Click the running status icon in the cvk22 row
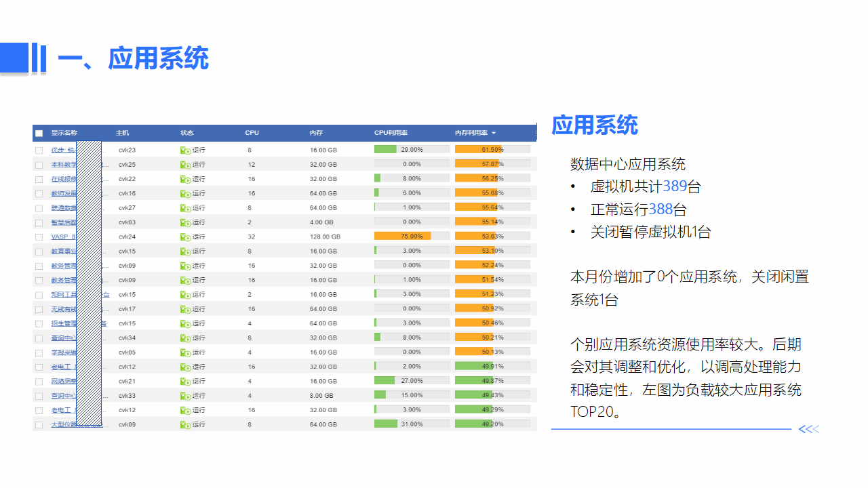This screenshot has width=868, height=488. [185, 179]
